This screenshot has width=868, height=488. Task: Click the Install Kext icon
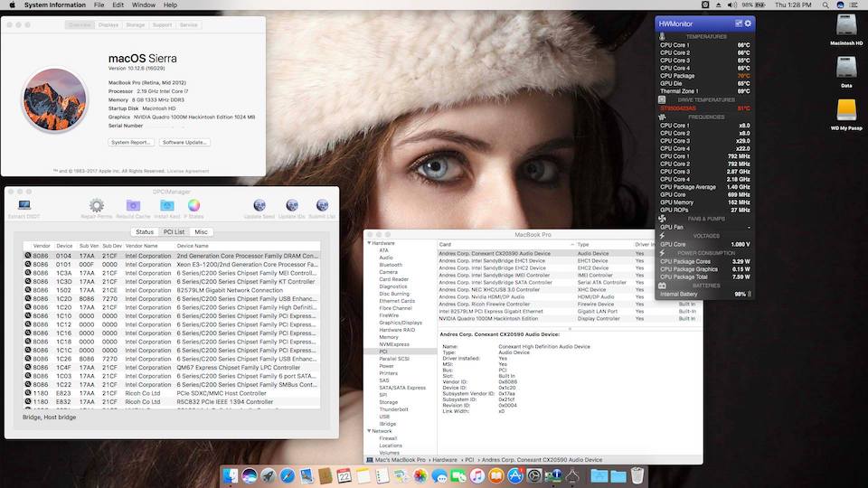(166, 206)
